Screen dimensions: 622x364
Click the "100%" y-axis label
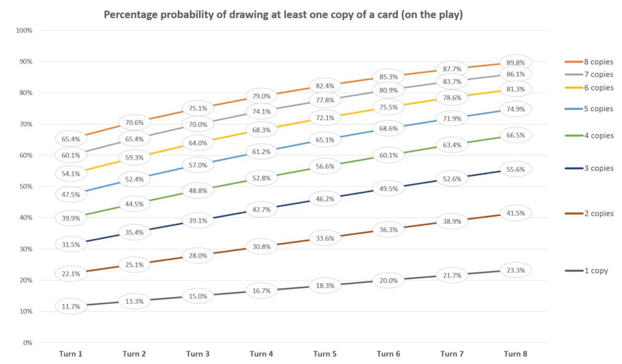(x=23, y=30)
